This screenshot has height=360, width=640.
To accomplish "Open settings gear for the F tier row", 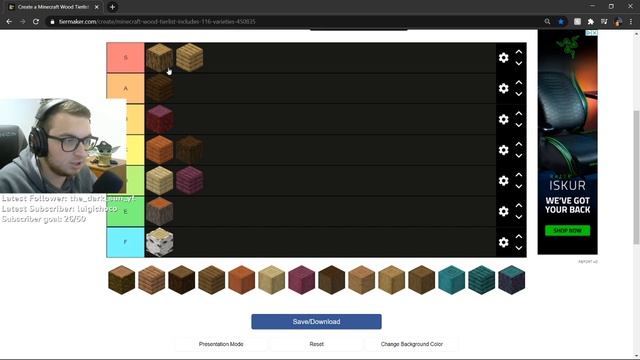I will click(x=504, y=242).
